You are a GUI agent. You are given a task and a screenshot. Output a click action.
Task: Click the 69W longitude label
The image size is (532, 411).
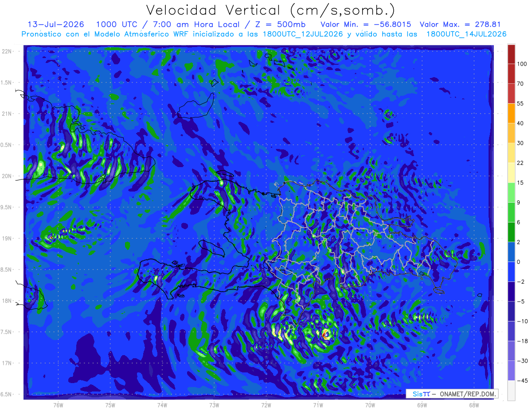pyautogui.click(x=422, y=405)
